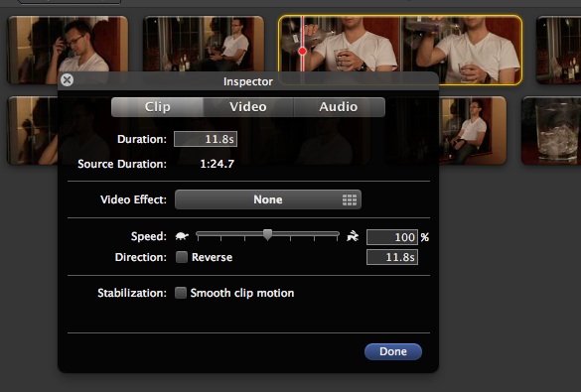Open the Audio tab
This screenshot has width=581, height=392.
[x=339, y=107]
